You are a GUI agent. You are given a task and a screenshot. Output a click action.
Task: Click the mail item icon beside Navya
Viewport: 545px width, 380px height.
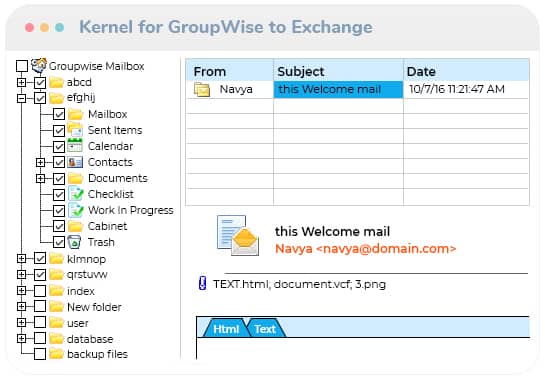point(202,90)
